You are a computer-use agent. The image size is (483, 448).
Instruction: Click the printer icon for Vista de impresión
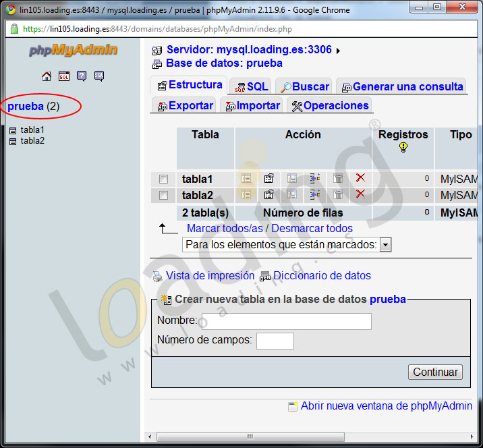pyautogui.click(x=158, y=277)
